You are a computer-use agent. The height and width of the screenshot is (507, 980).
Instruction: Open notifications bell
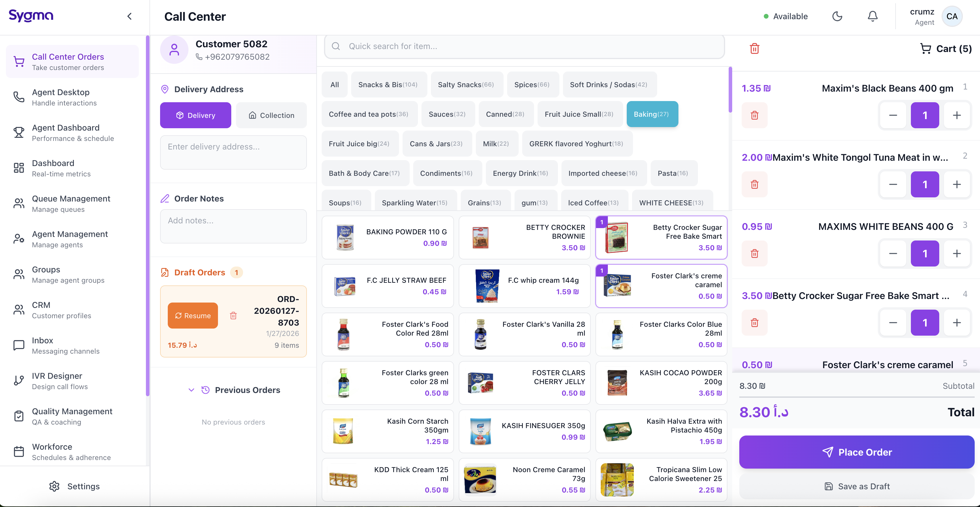[x=872, y=16]
